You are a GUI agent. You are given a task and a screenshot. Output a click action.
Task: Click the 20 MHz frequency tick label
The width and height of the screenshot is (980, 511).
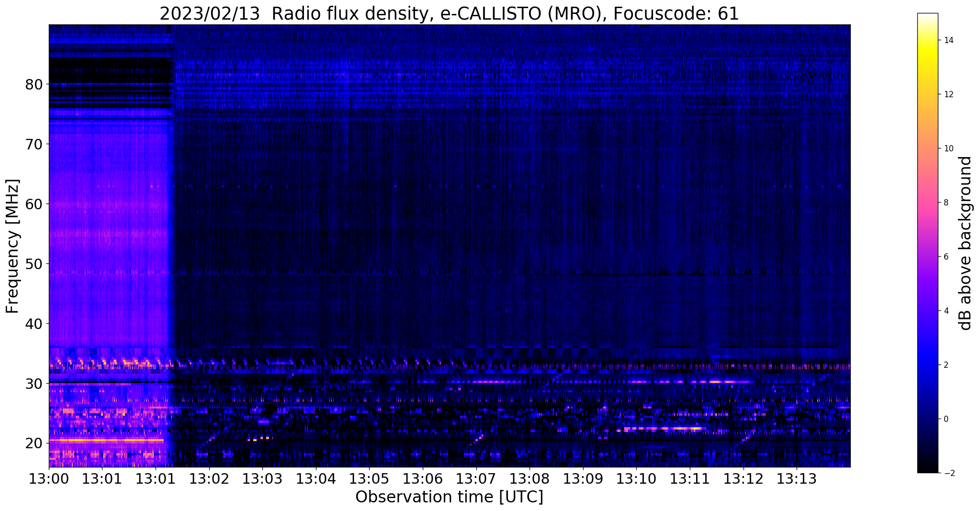(34, 443)
